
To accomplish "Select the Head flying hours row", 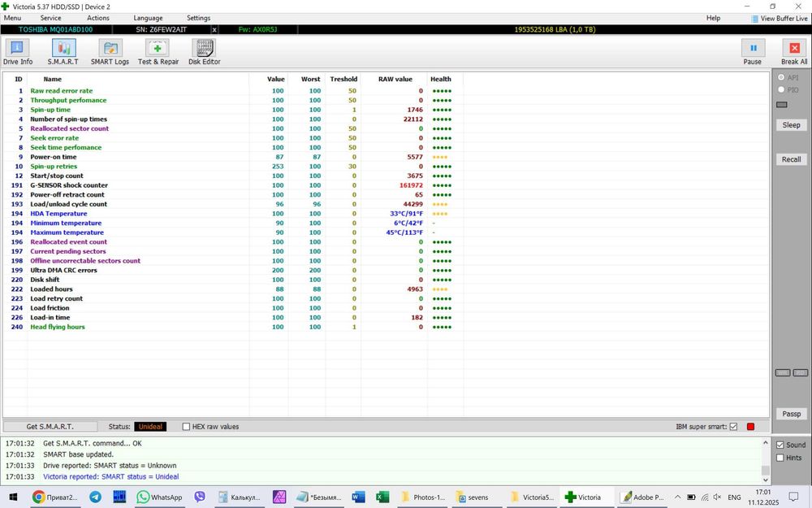I will click(232, 327).
